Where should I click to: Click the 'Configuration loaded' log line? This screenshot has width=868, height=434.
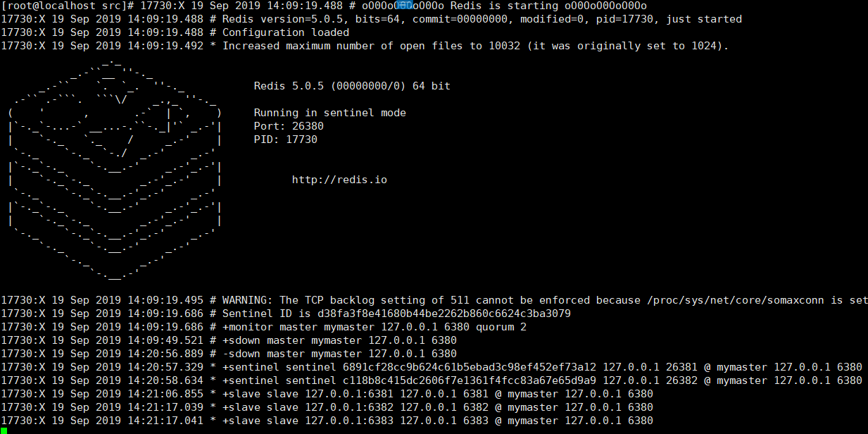click(175, 32)
